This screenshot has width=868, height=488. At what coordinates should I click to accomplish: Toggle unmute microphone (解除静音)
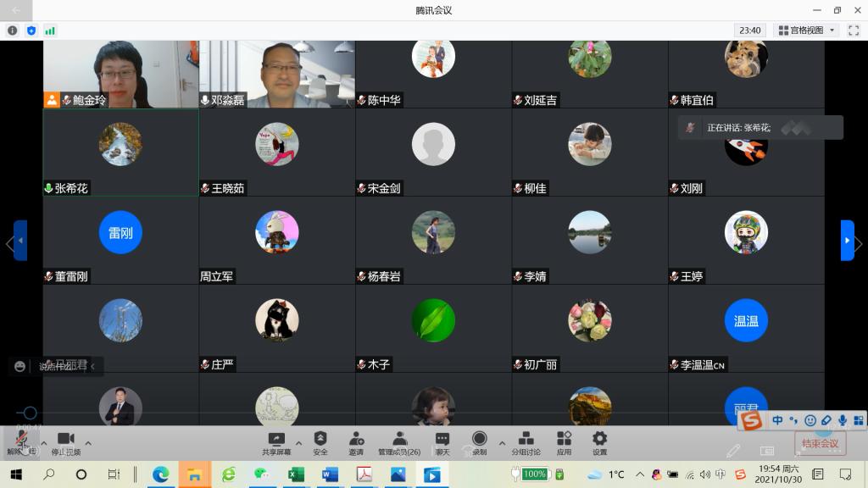(21, 444)
